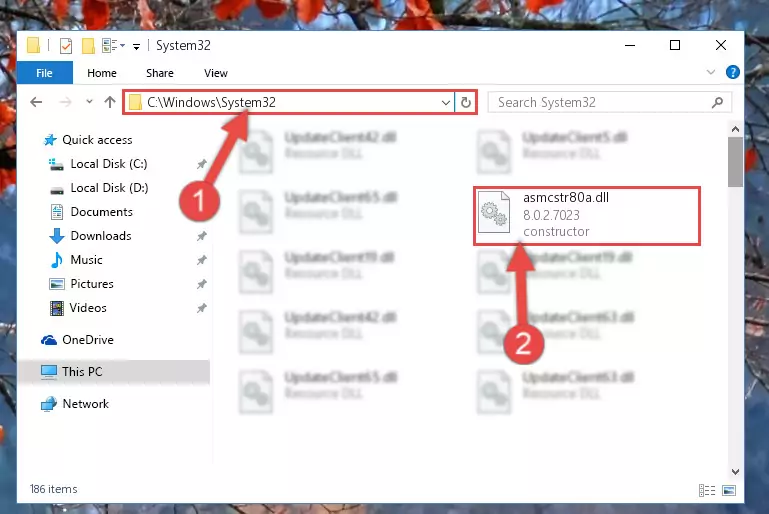This screenshot has width=769, height=514.
Task: Switch to the View ribbon tab
Action: pos(216,73)
